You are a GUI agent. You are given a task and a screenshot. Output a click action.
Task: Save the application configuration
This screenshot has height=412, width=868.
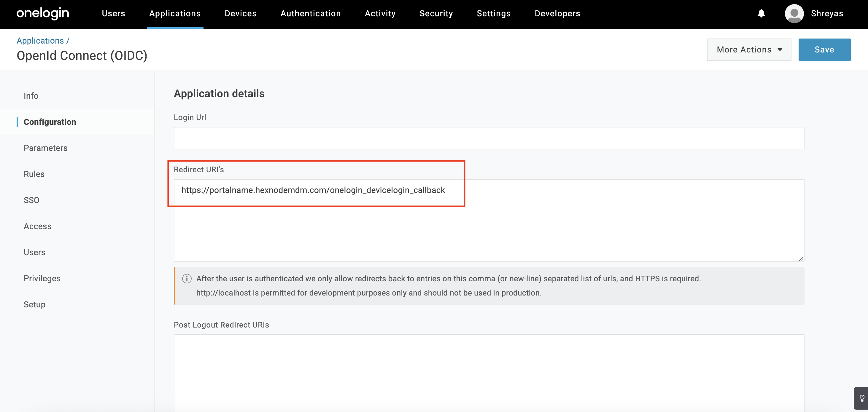coord(824,50)
